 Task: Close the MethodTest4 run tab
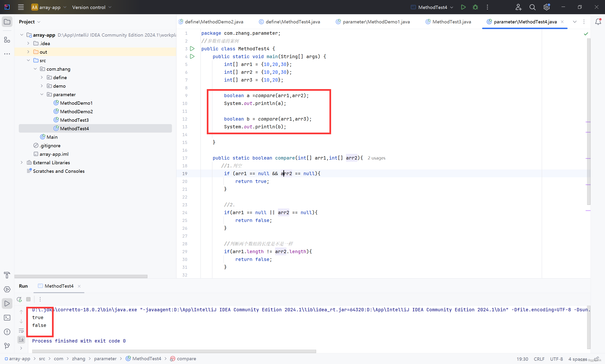pos(79,286)
